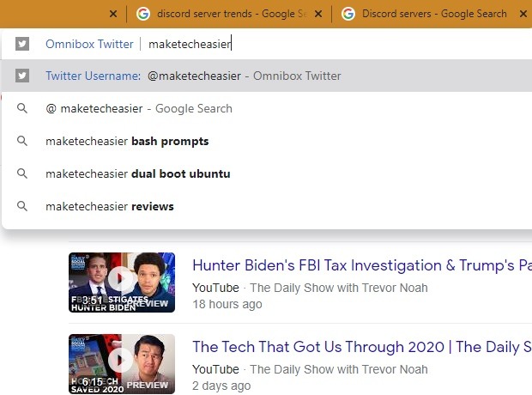Select the '@ maketecheasier - Google Search' suggestion
Screen dimensions: 532x395
267,108
